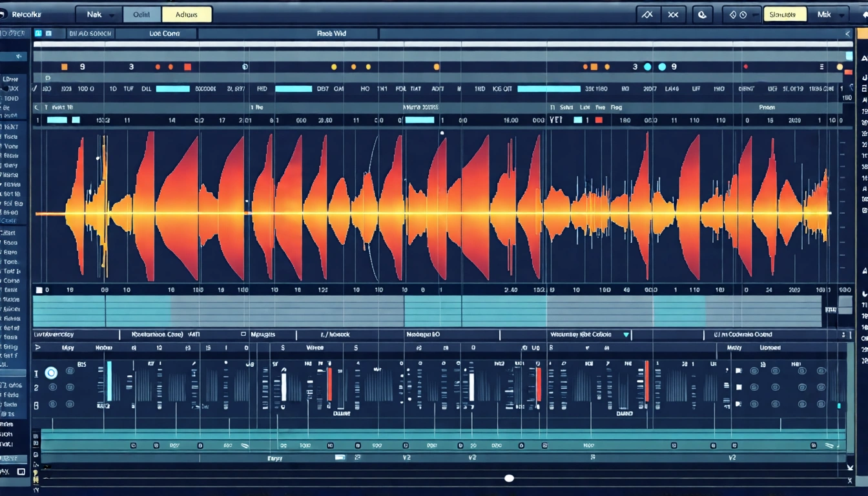This screenshot has height=496, width=868.
Task: Click the first cyan square before DI AD SOMCH
Action: pyautogui.click(x=38, y=33)
